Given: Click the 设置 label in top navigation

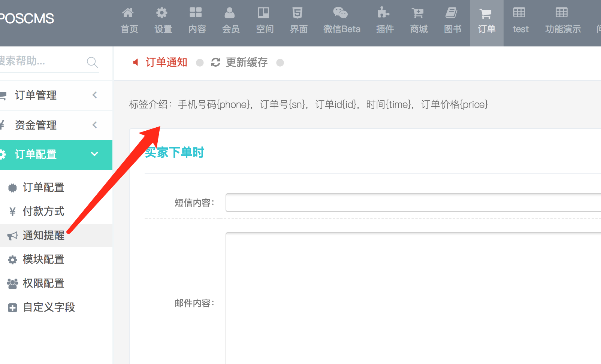Looking at the screenshot, I should point(163,29).
